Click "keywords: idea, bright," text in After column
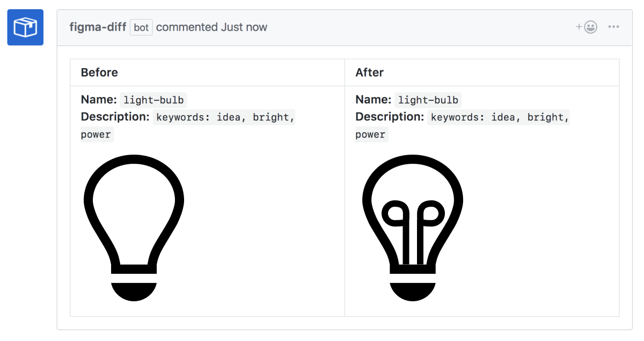The image size is (644, 341). [499, 118]
